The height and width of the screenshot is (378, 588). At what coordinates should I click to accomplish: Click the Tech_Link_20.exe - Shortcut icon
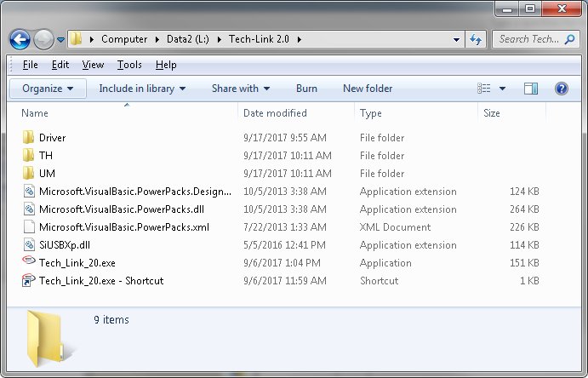[x=29, y=281]
